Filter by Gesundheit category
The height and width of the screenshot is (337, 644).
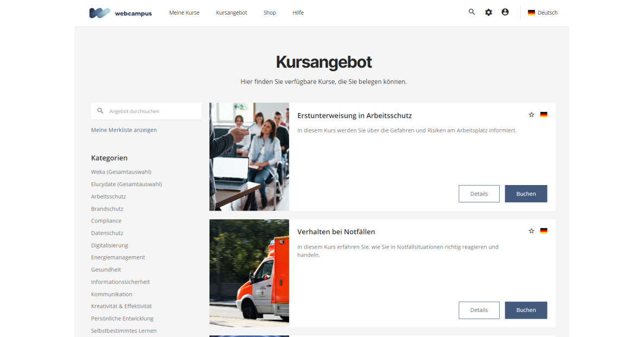(106, 270)
